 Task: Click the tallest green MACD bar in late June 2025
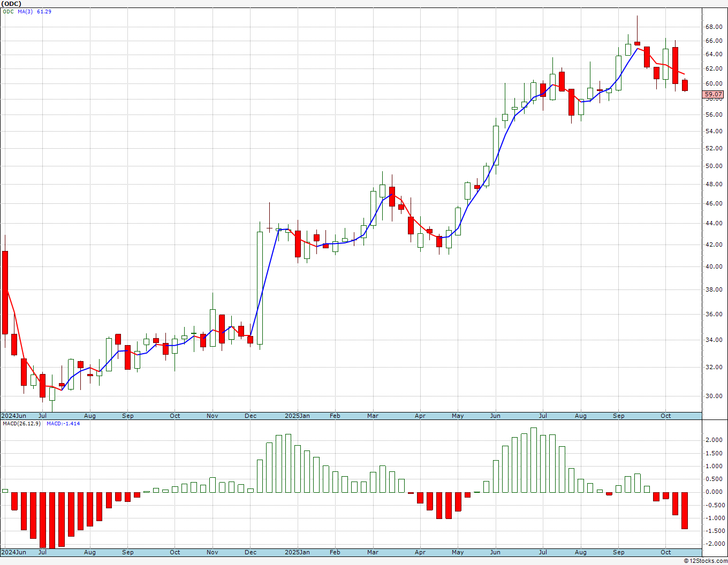click(534, 460)
